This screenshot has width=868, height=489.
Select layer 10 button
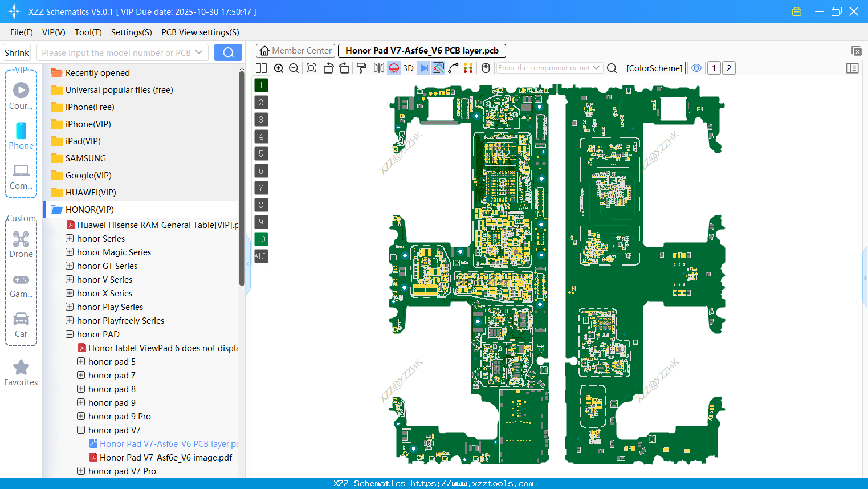[261, 239]
